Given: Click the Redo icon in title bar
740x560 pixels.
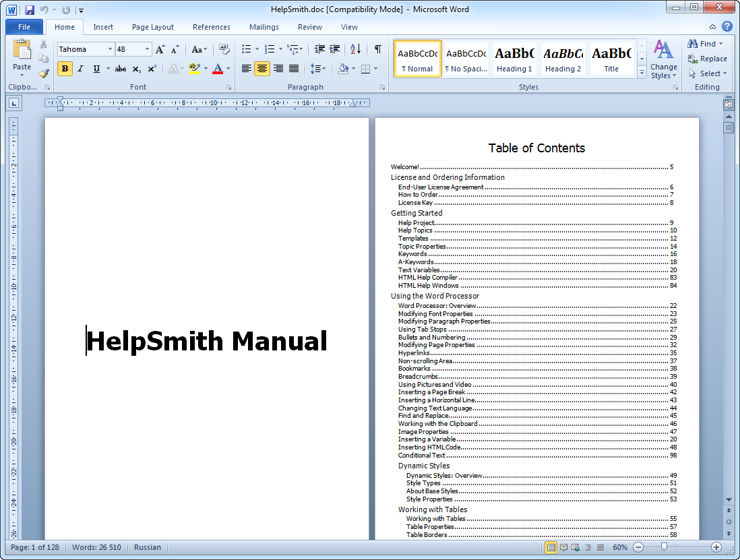Looking at the screenshot, I should coord(66,10).
